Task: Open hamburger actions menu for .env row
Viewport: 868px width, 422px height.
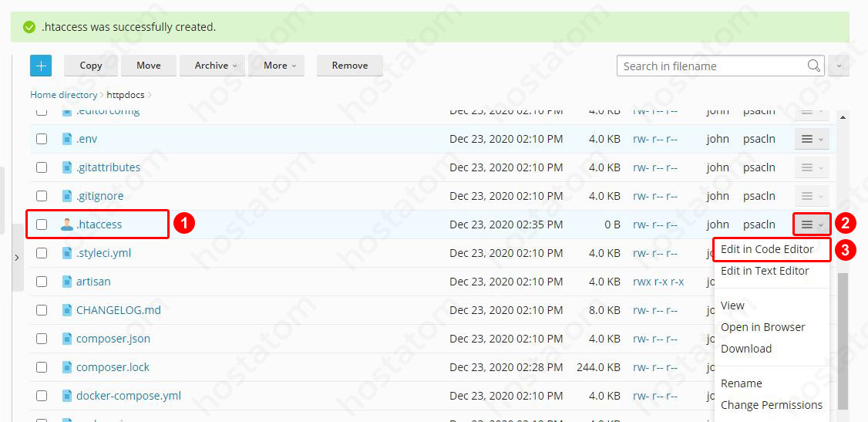Action: point(812,139)
